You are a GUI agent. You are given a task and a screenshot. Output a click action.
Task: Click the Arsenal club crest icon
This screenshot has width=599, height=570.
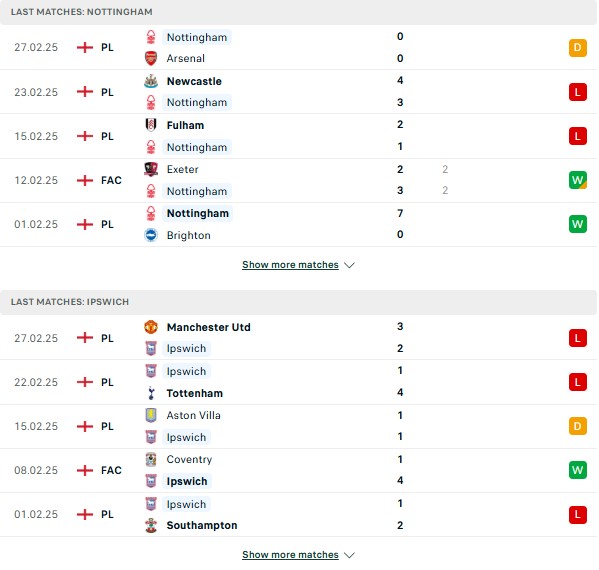[x=151, y=58]
